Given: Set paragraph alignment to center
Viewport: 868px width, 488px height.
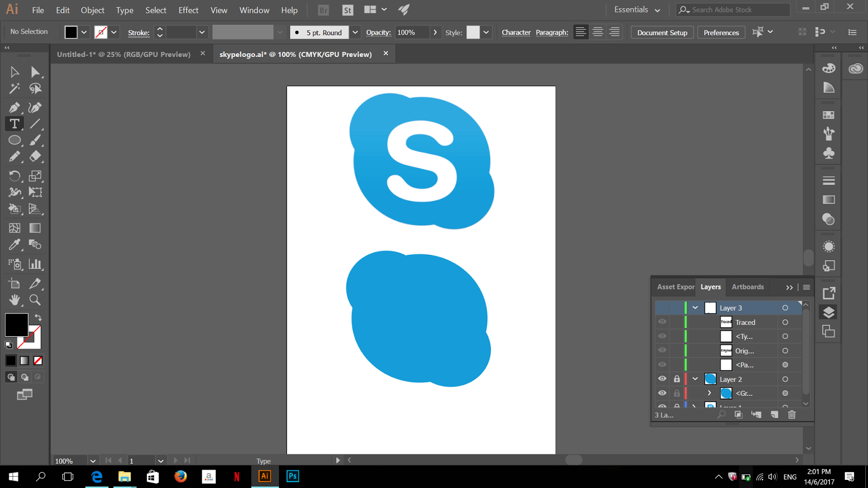Looking at the screenshot, I should point(597,32).
